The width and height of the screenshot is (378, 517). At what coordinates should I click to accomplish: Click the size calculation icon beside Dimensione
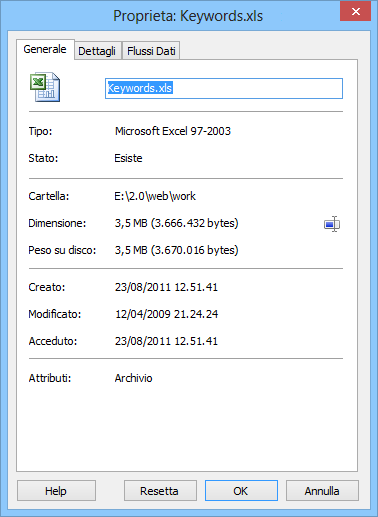point(332,224)
